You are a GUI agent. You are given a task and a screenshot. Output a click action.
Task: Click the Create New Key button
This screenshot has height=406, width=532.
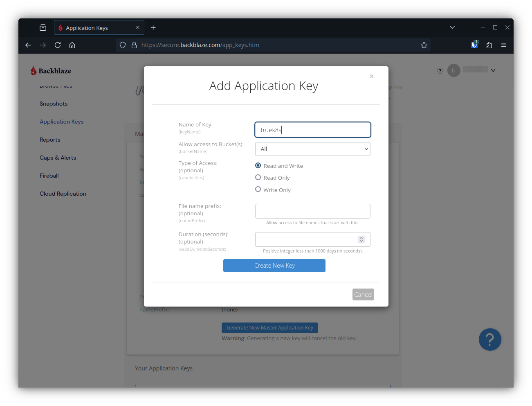click(274, 266)
